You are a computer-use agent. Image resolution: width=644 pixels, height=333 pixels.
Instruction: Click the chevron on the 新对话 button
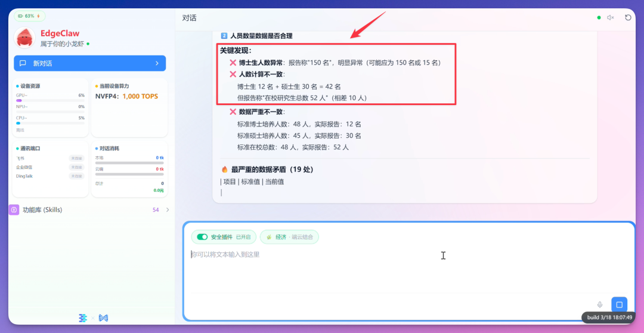(x=157, y=63)
